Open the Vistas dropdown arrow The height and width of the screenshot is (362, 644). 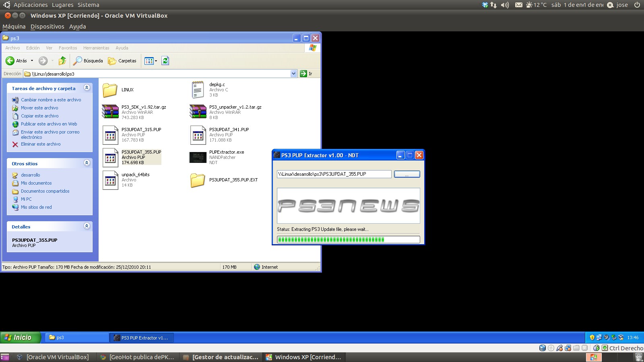156,61
